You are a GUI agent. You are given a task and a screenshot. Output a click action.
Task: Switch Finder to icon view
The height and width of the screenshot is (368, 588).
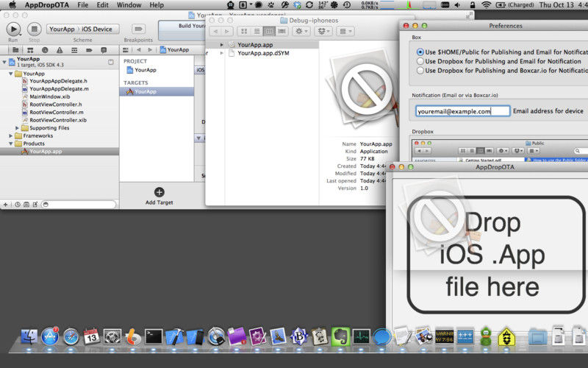click(244, 31)
